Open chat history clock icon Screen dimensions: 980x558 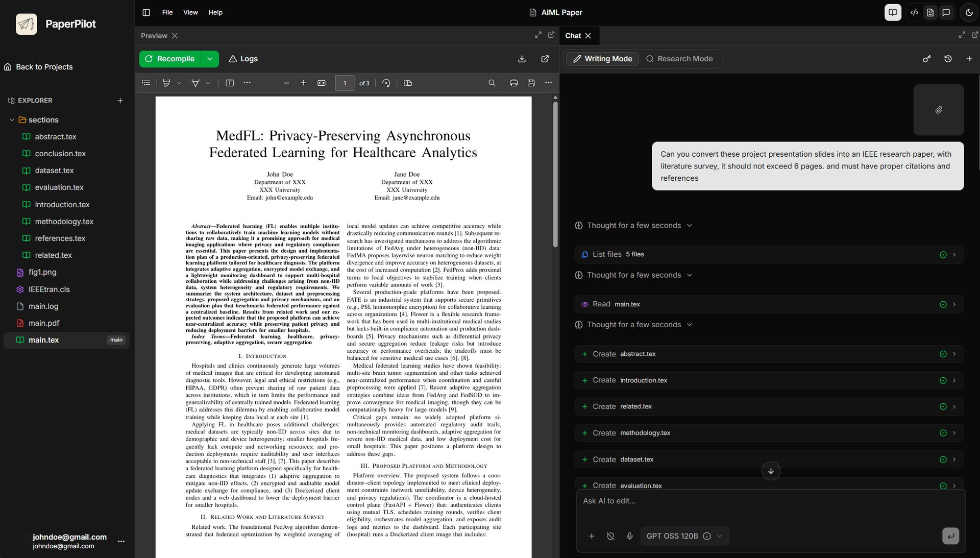point(948,59)
